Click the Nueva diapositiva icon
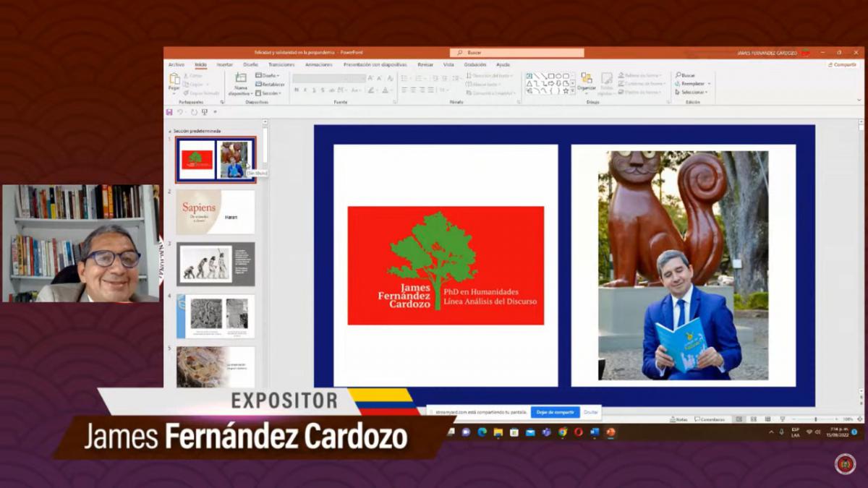 (240, 79)
